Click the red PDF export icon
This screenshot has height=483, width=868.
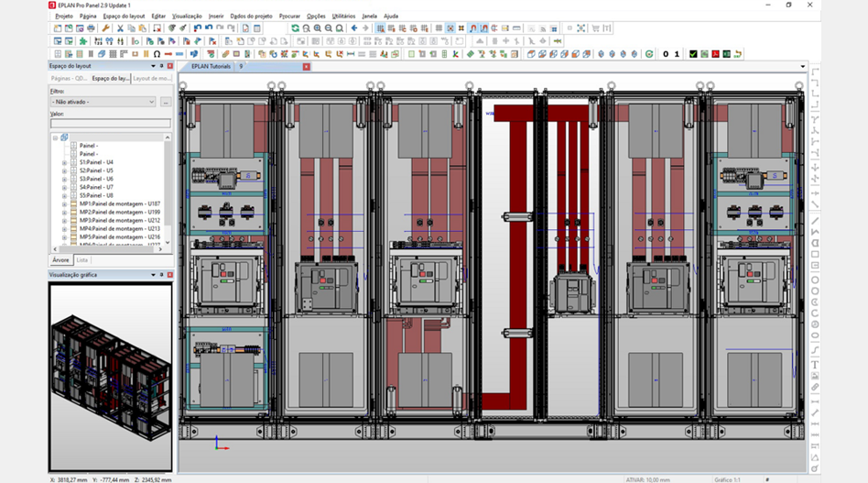coord(715,54)
